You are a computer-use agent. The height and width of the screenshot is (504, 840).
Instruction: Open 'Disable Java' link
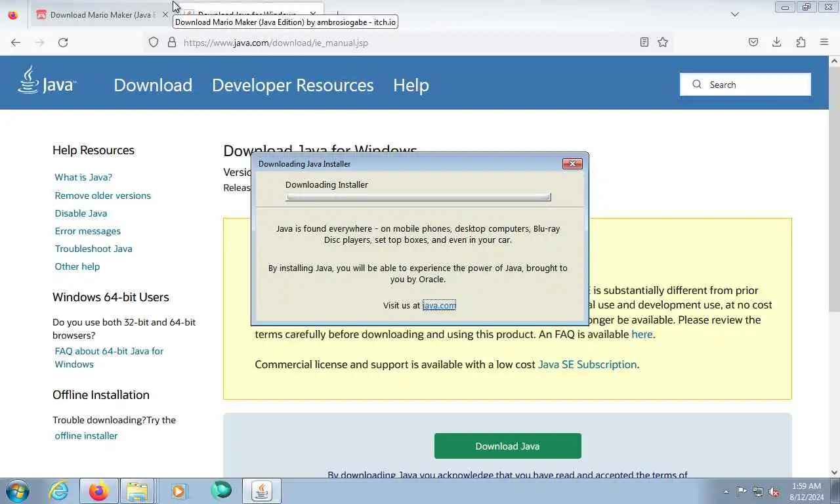coord(81,213)
